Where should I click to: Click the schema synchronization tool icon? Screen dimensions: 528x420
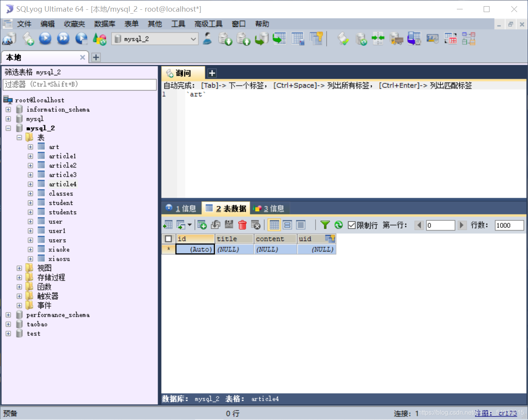(378, 38)
